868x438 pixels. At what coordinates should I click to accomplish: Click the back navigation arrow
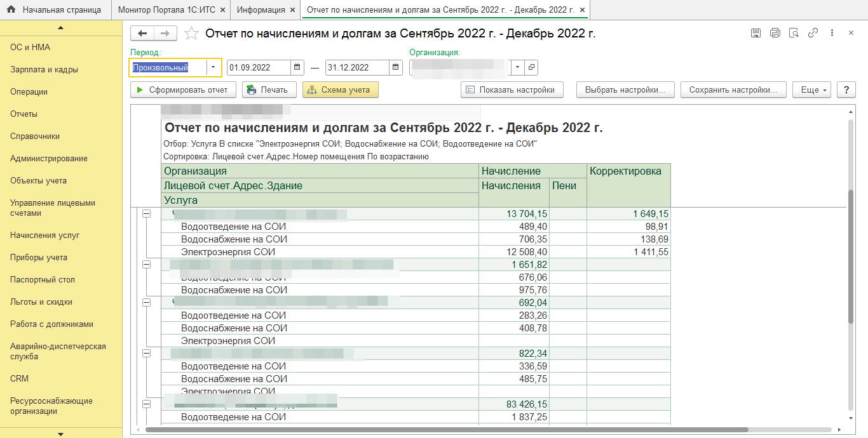(x=142, y=34)
